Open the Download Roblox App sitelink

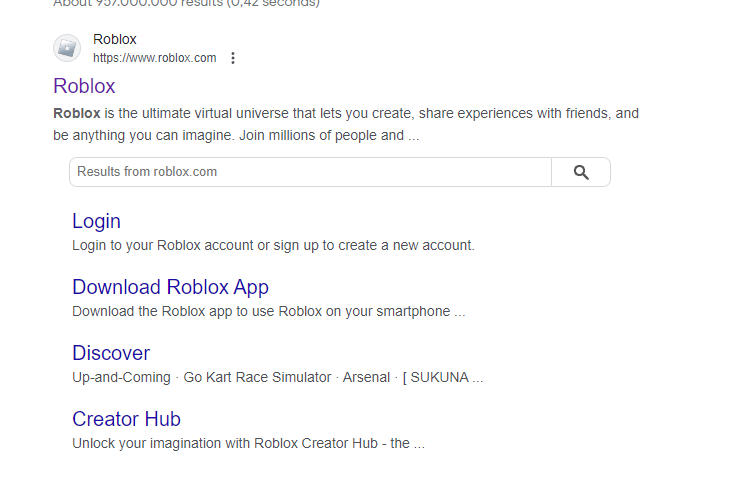tap(170, 287)
